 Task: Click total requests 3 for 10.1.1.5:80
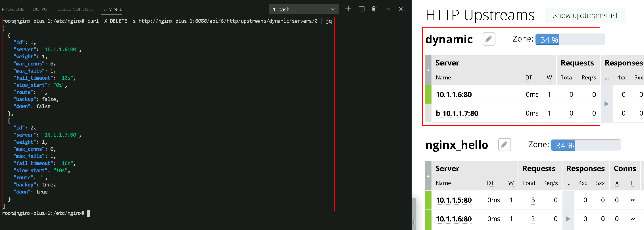(533, 200)
